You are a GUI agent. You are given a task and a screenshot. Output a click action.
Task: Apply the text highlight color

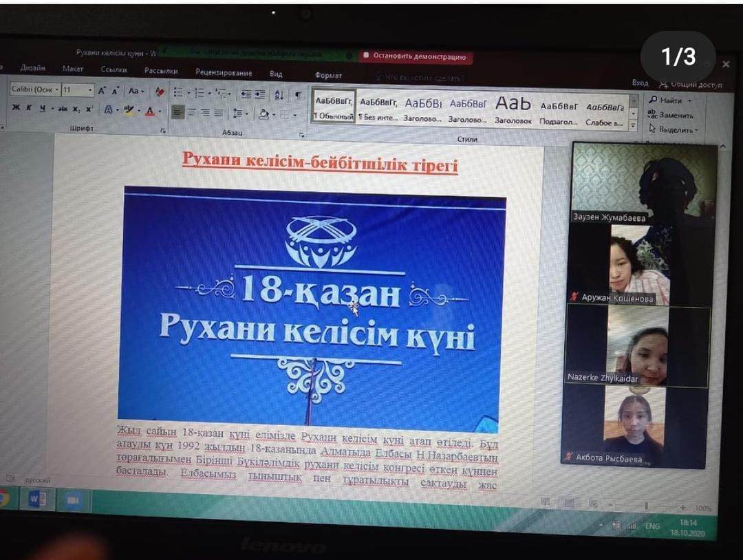coord(129,110)
